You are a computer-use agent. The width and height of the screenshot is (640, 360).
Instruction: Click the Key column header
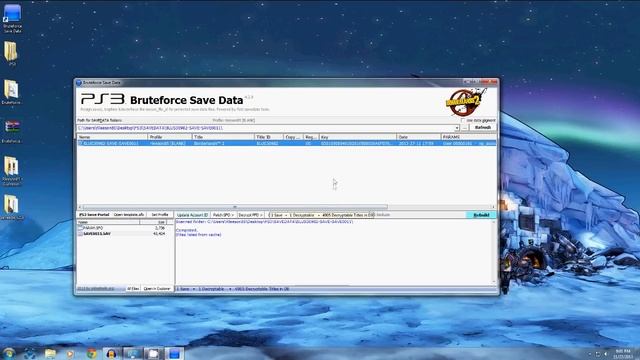point(357,137)
